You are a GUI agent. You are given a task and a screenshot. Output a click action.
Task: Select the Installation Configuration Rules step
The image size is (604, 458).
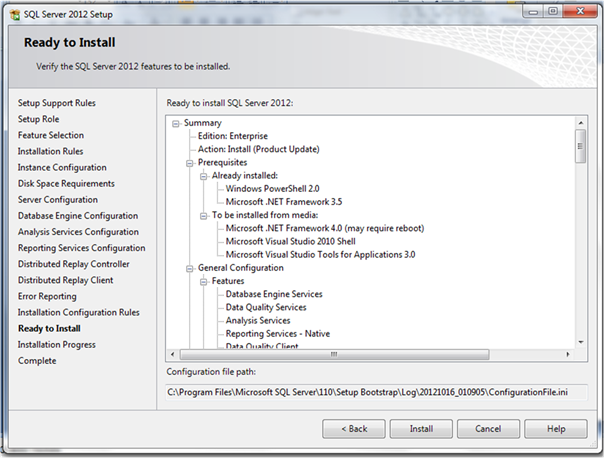79,312
